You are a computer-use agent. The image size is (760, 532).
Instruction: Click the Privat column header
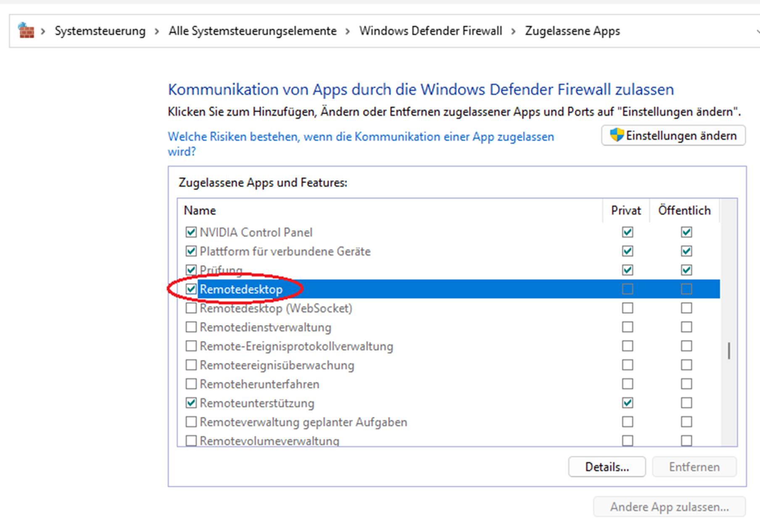(x=626, y=210)
